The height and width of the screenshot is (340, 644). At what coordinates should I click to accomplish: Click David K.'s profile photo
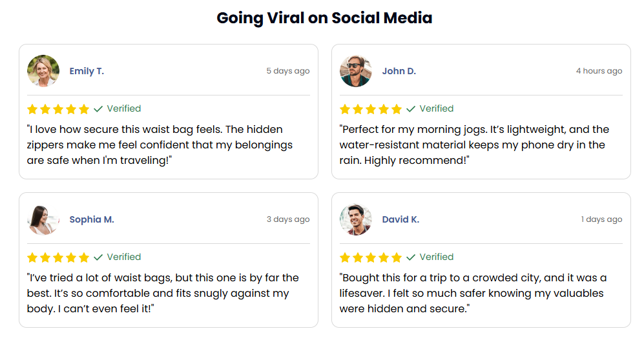point(356,219)
